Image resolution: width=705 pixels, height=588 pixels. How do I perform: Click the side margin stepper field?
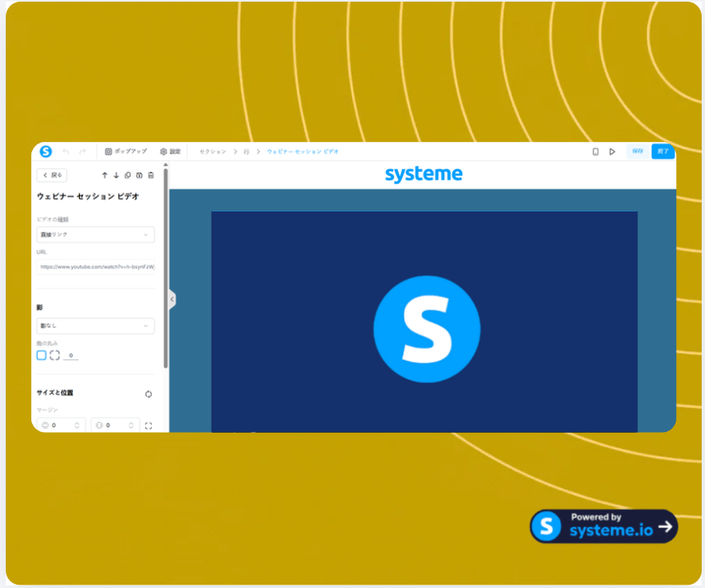tap(115, 425)
